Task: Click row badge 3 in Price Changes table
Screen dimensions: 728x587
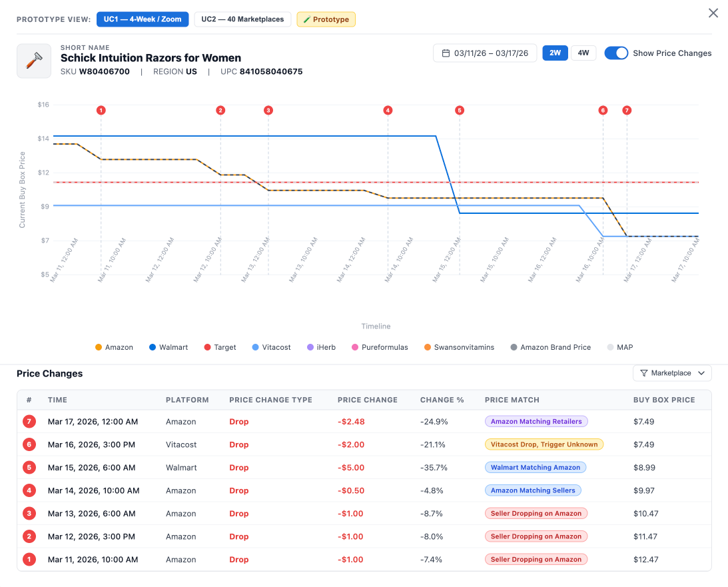Action: (29, 513)
